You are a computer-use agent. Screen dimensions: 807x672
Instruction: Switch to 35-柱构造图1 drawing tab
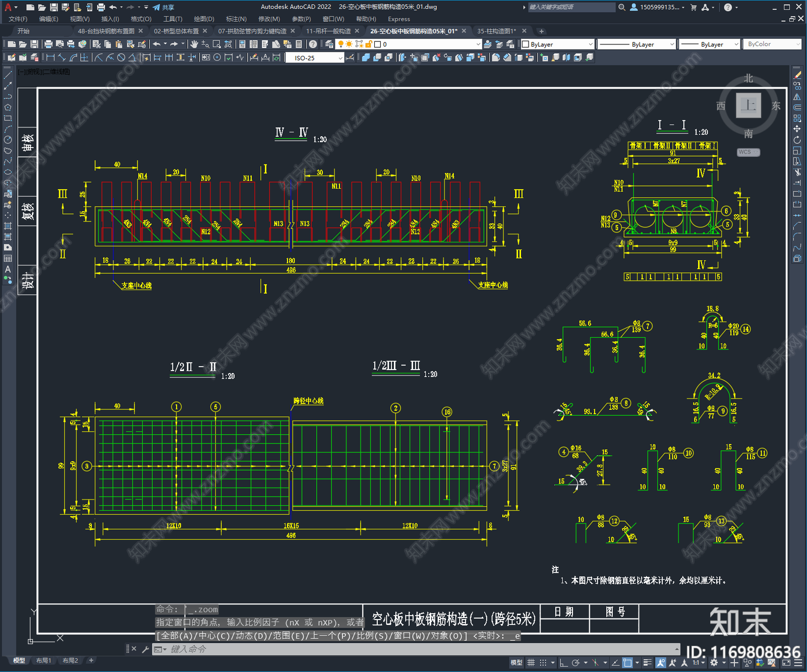coord(496,31)
